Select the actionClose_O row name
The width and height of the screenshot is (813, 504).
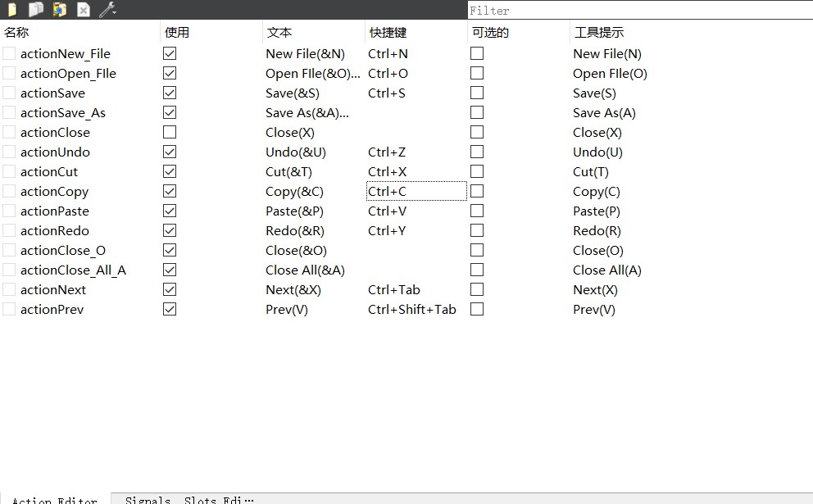click(x=63, y=251)
